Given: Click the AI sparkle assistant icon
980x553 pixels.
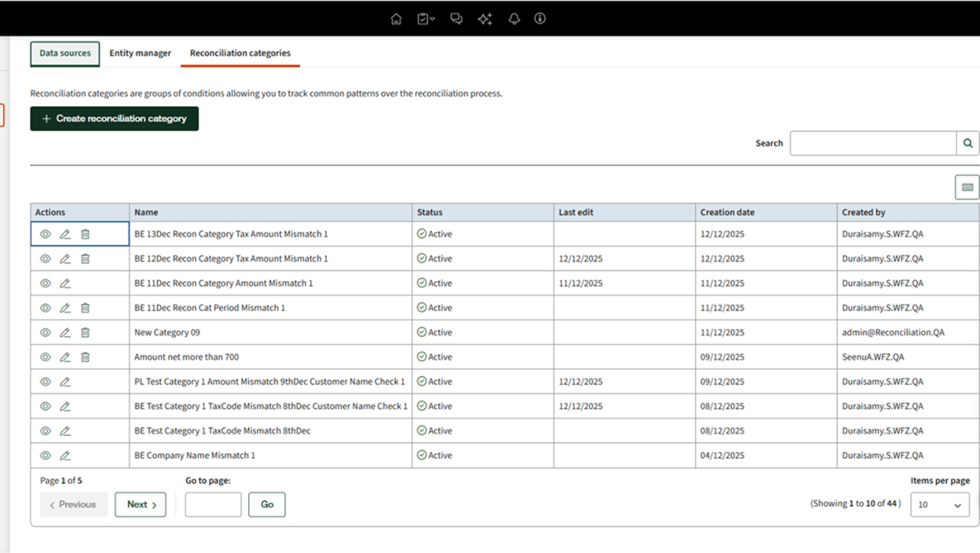Looking at the screenshot, I should point(485,19).
